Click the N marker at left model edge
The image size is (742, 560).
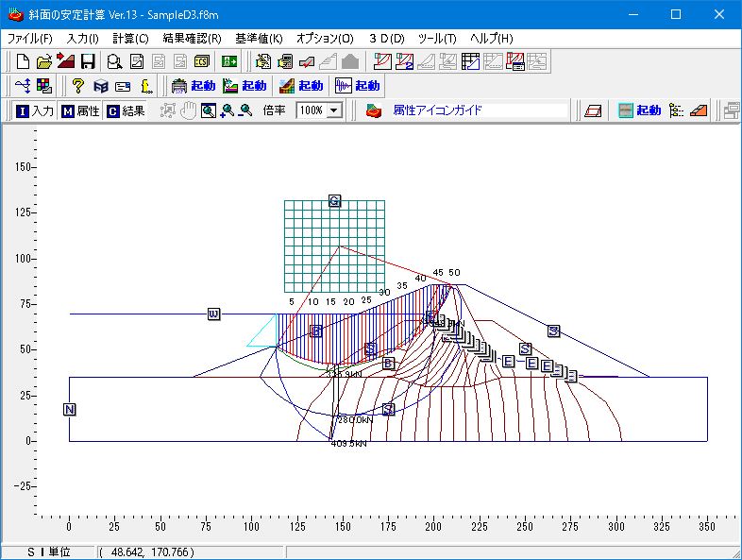point(70,410)
